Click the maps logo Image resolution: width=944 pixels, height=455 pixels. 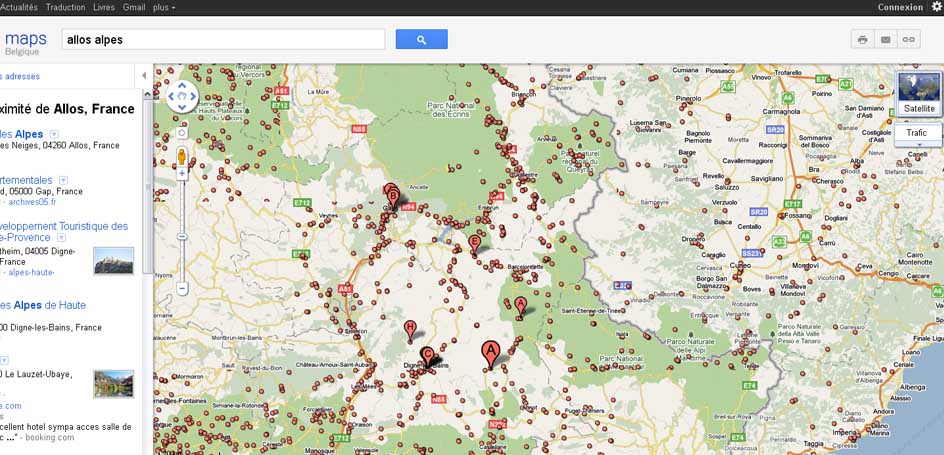point(26,39)
